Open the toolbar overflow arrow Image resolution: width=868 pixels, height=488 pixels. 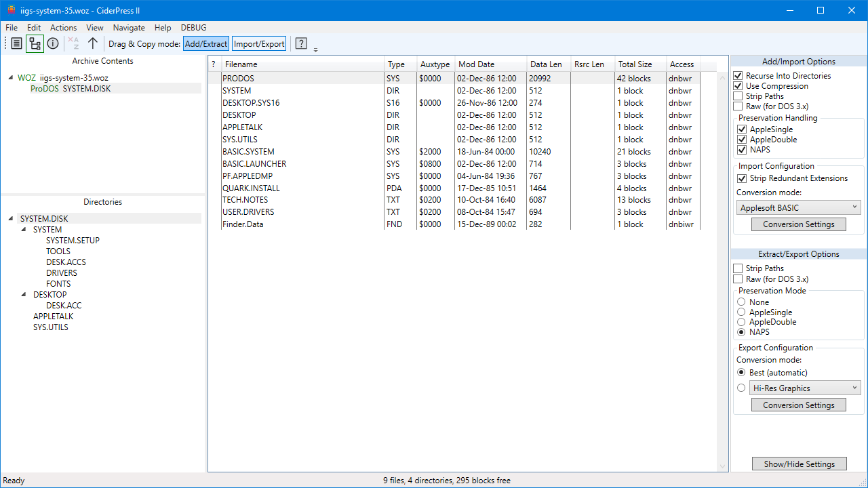315,49
